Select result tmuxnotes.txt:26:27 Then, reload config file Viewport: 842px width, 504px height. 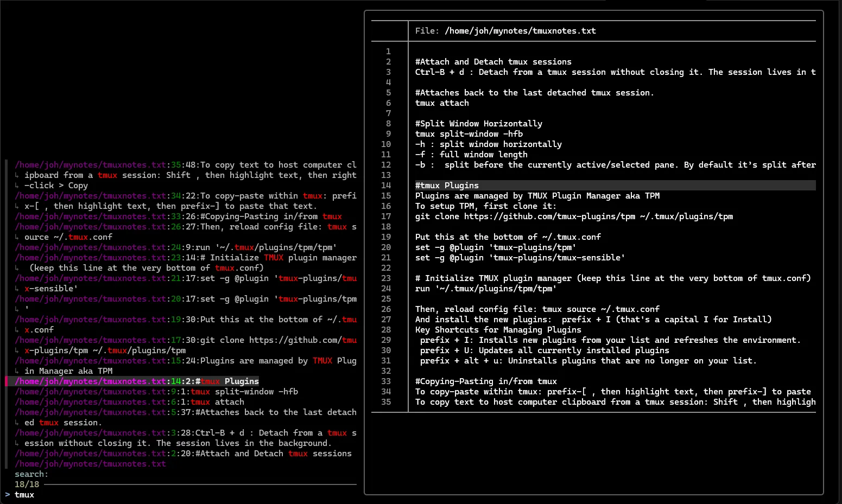[186, 232]
